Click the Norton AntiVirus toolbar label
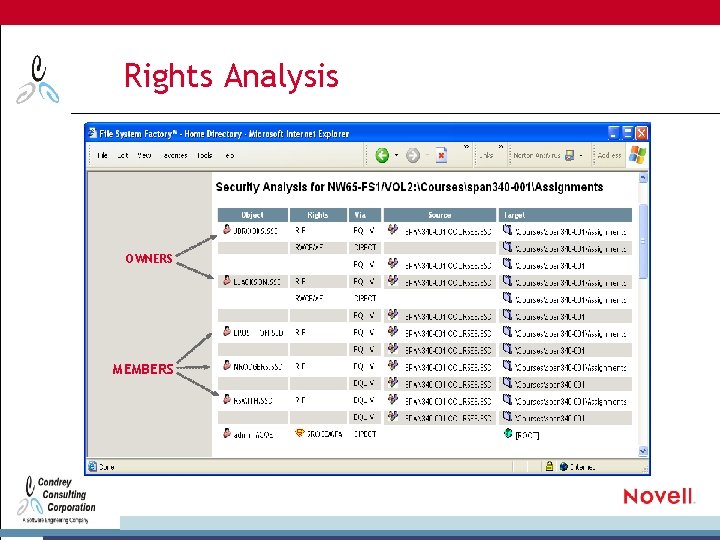 pos(536,156)
